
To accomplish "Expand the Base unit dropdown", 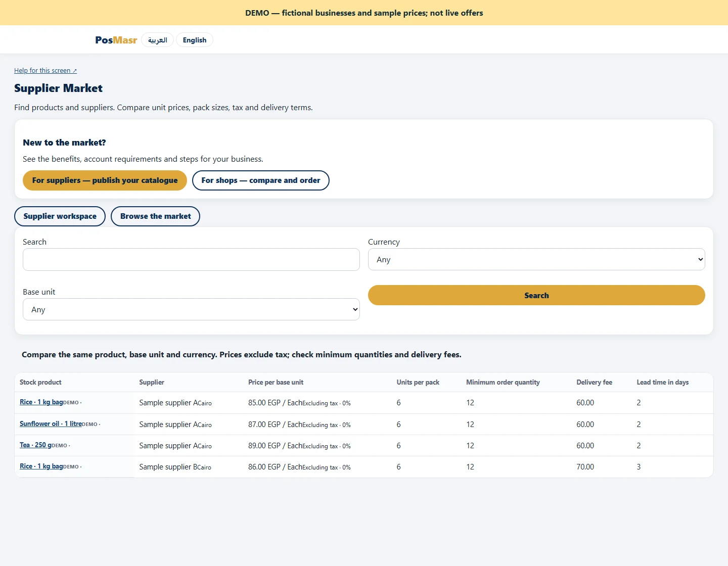I will 191,309.
